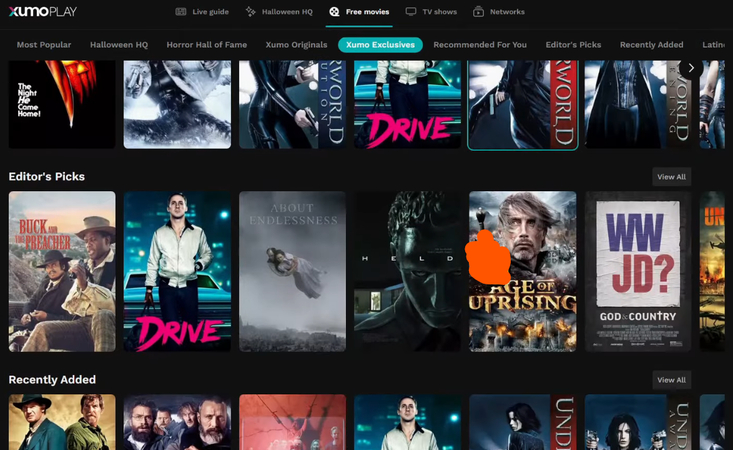Select the Free movies nav item
The height and width of the screenshot is (450, 733).
359,12
